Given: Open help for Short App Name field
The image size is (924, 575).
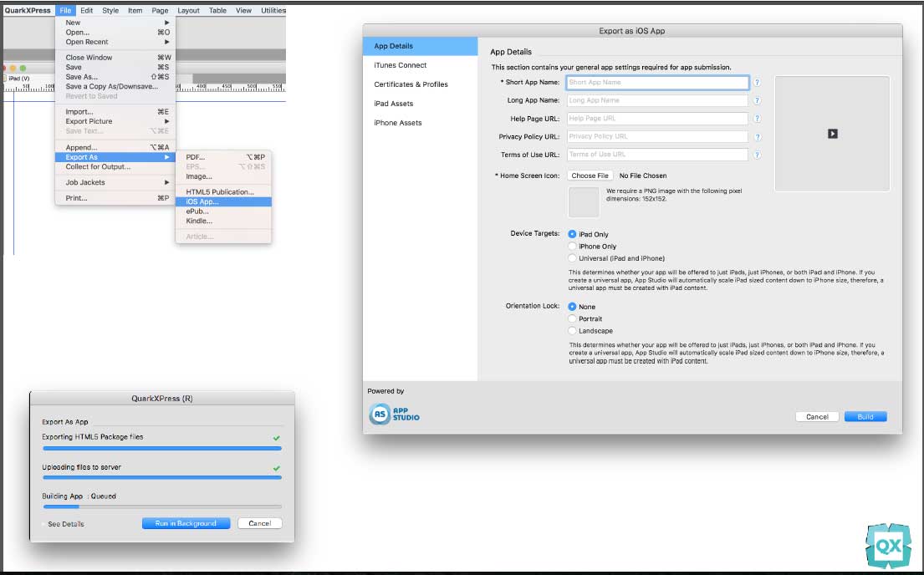Looking at the screenshot, I should pyautogui.click(x=758, y=83).
